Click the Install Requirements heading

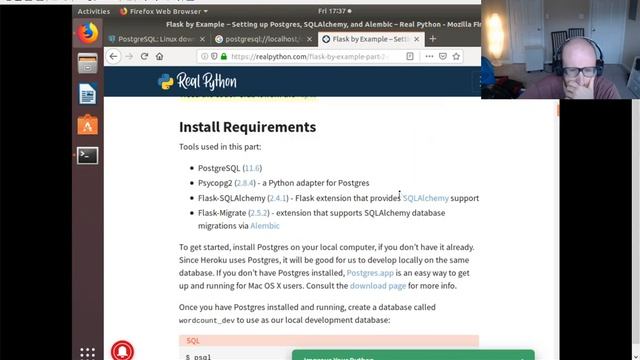(247, 127)
